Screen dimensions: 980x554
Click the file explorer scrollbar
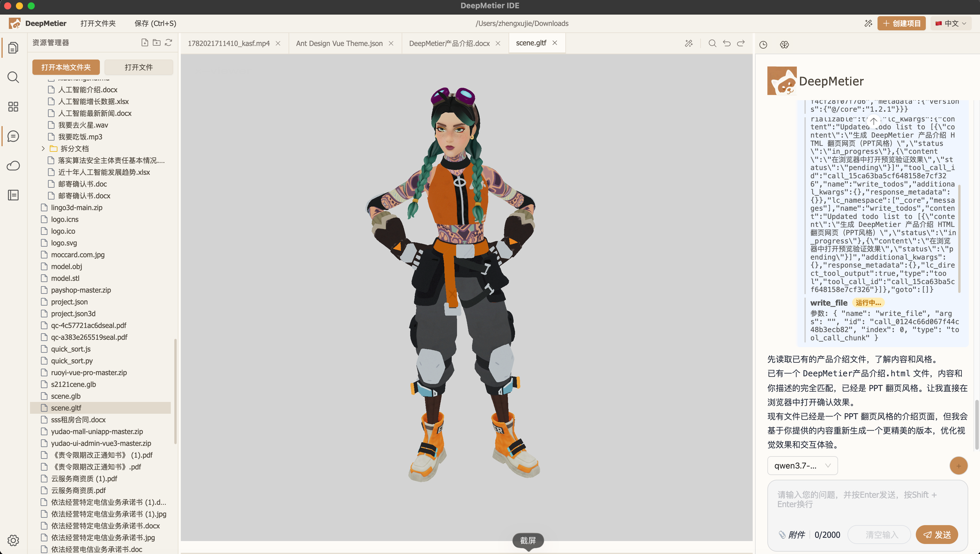pyautogui.click(x=176, y=391)
